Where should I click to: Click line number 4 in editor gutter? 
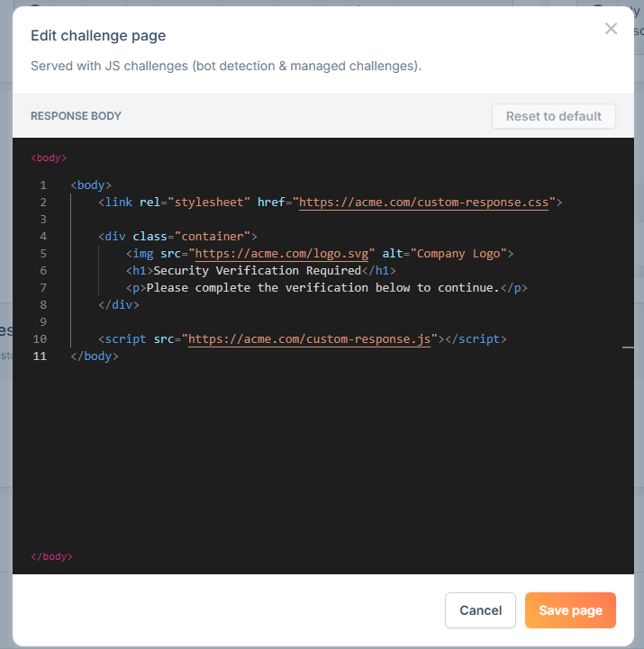coord(43,237)
